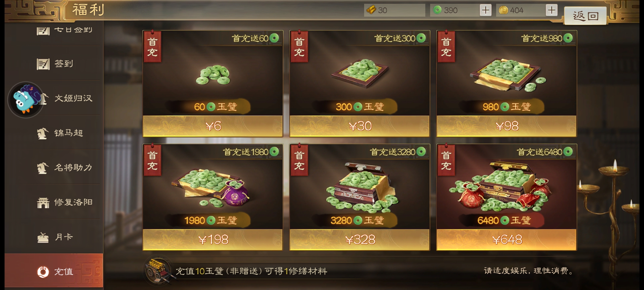Viewport: 644px width, 290px height.
Task: Click the green jade icon beside 390
Action: (437, 10)
